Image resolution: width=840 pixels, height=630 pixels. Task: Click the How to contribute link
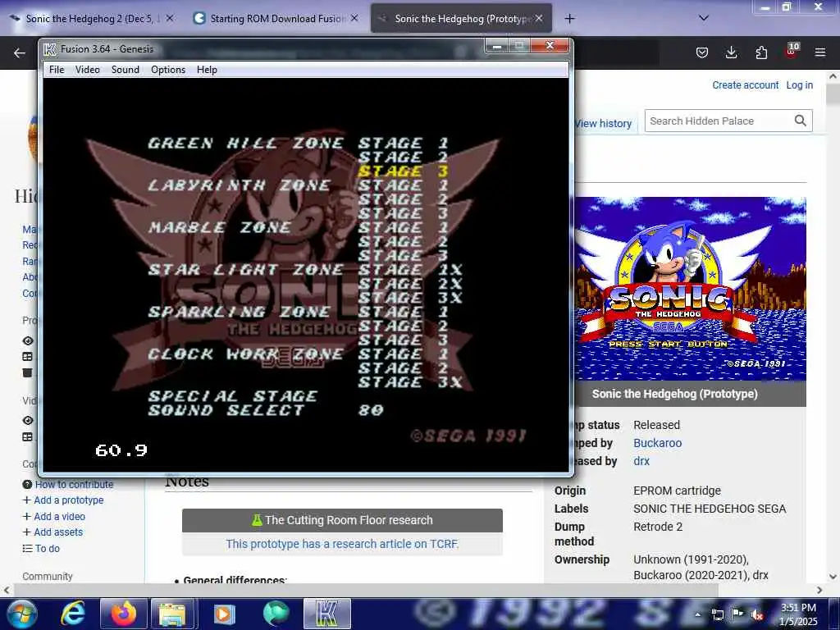tap(74, 484)
